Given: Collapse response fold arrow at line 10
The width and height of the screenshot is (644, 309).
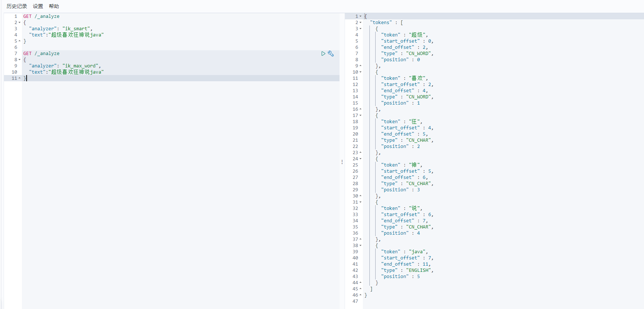Looking at the screenshot, I should (361, 72).
